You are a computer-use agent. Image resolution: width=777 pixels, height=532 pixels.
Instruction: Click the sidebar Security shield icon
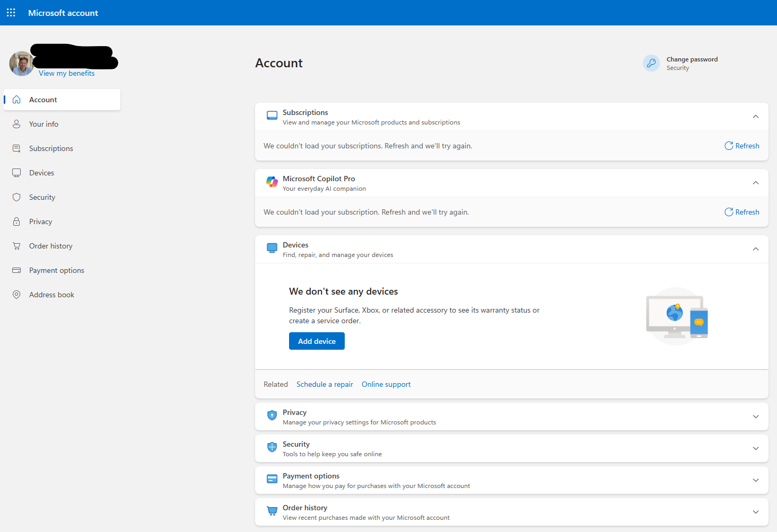[16, 197]
